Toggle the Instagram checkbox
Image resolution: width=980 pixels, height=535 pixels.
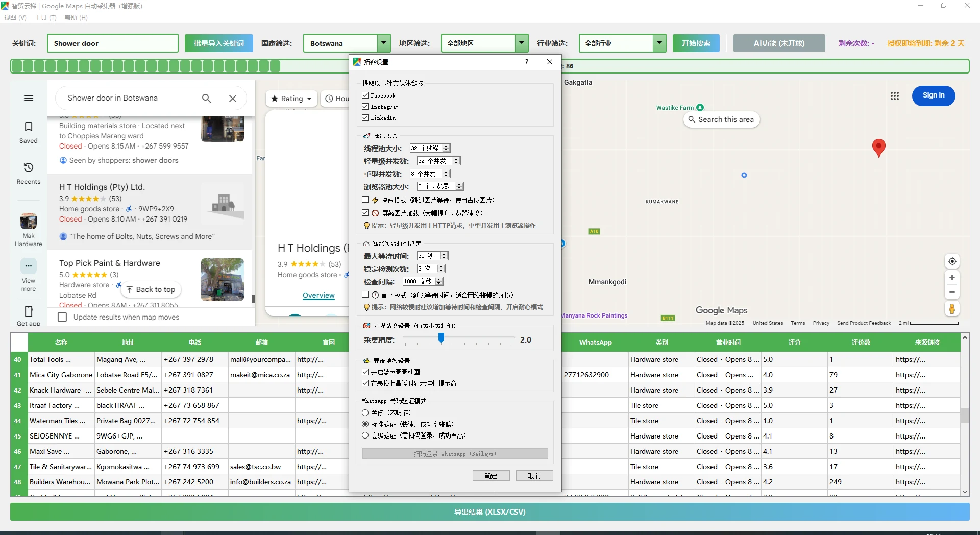(x=365, y=107)
